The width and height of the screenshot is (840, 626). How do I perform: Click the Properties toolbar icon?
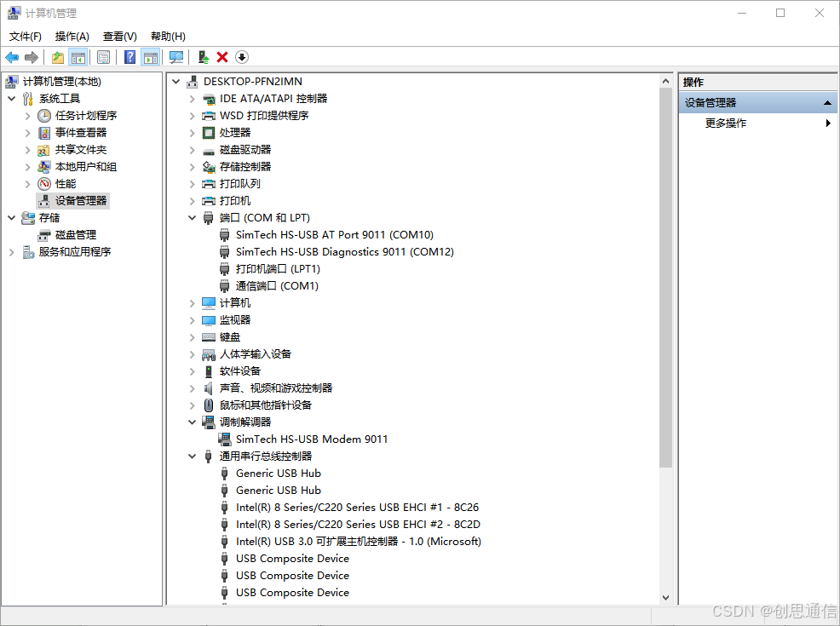click(103, 57)
